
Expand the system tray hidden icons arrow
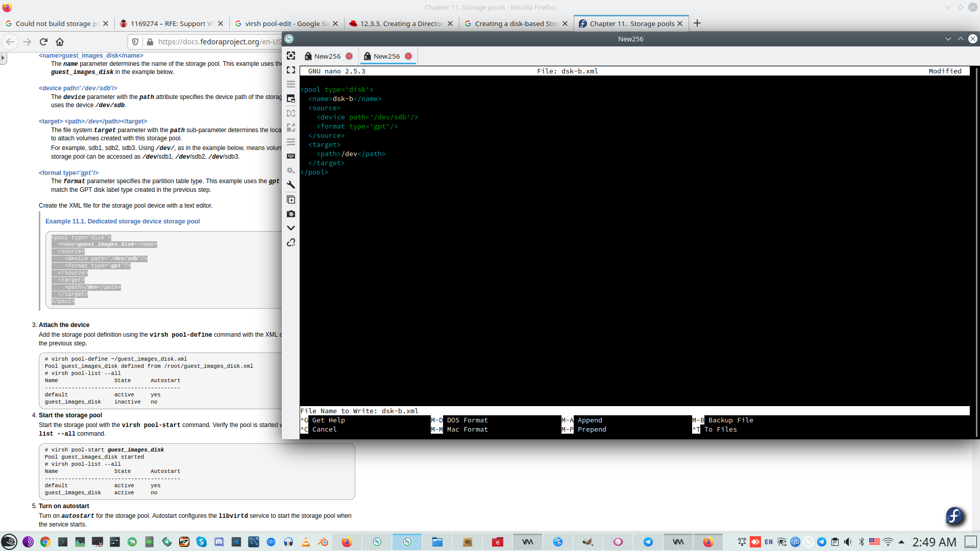(x=901, y=542)
